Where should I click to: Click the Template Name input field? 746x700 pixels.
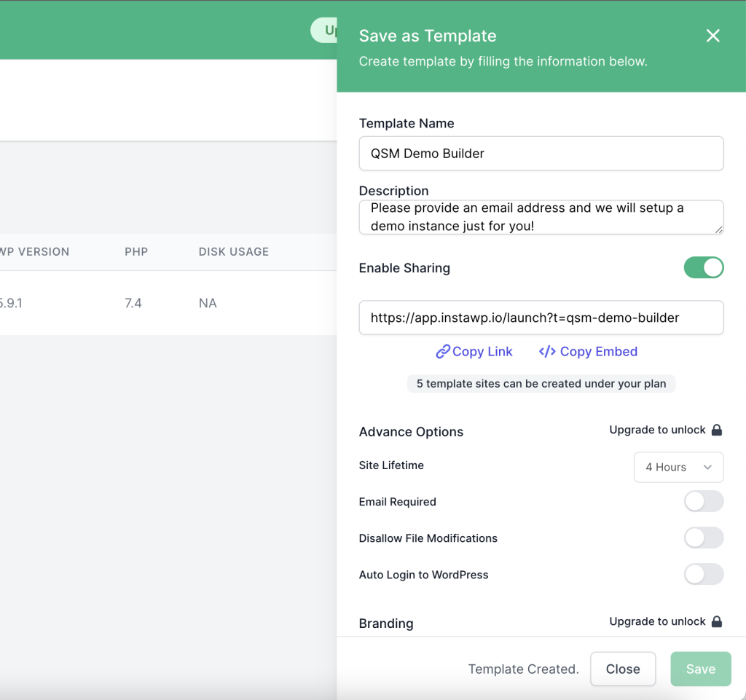[x=541, y=154]
